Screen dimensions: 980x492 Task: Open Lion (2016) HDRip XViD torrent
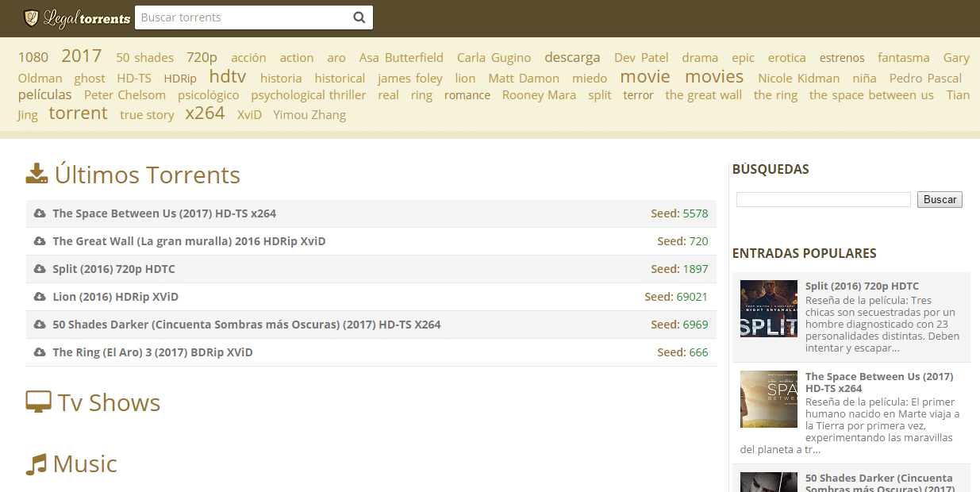(x=115, y=297)
